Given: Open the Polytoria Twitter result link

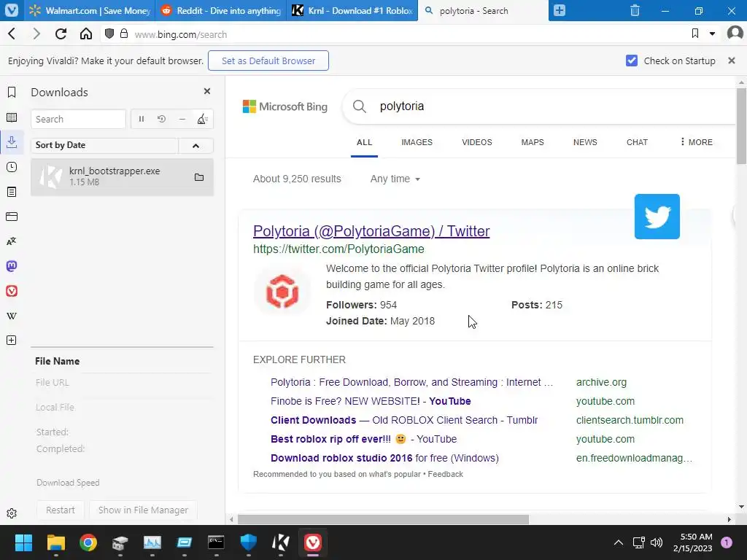Looking at the screenshot, I should tap(371, 231).
